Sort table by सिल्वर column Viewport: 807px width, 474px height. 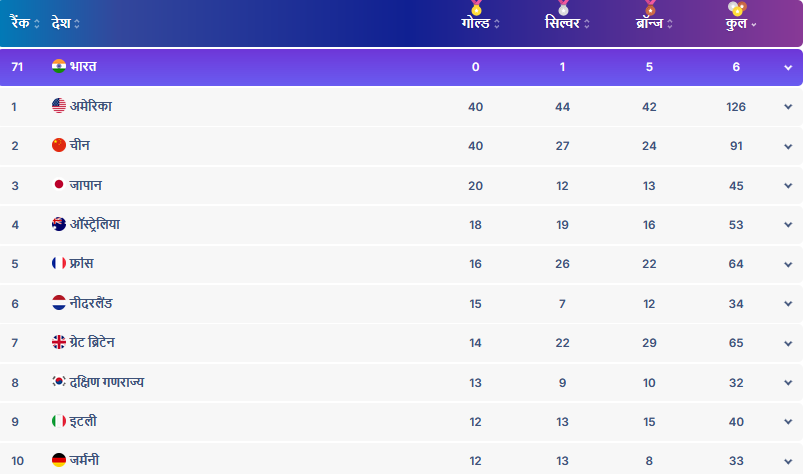click(567, 24)
